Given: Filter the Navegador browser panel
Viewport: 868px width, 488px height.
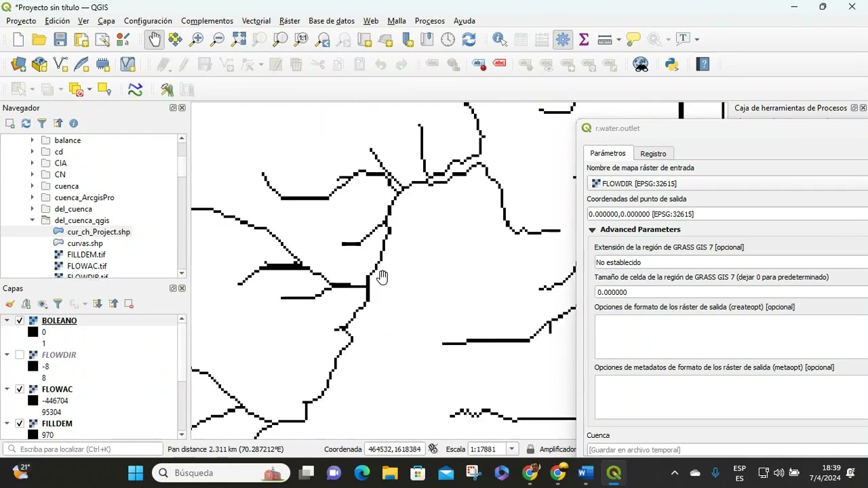Looking at the screenshot, I should [x=41, y=123].
